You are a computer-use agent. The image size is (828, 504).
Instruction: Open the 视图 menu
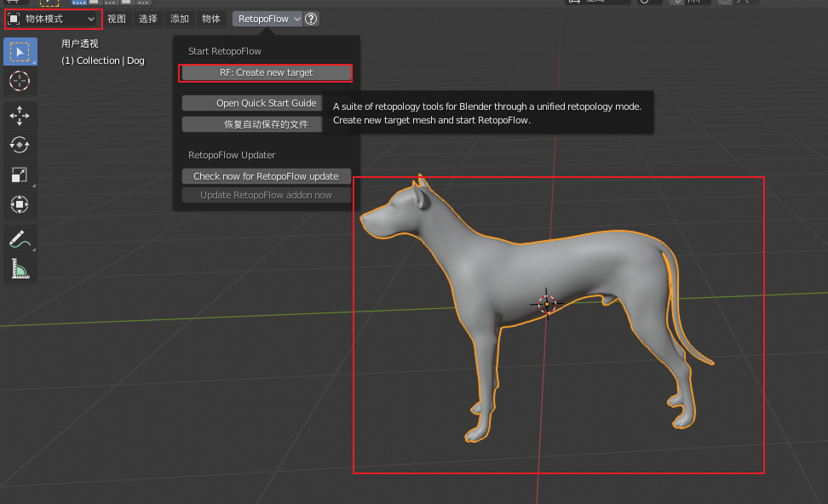117,19
